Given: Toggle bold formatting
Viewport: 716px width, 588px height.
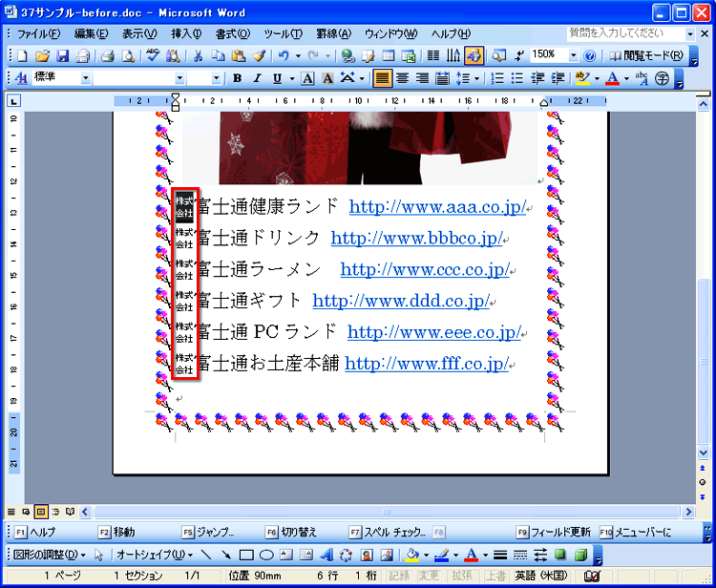Looking at the screenshot, I should coord(237,78).
